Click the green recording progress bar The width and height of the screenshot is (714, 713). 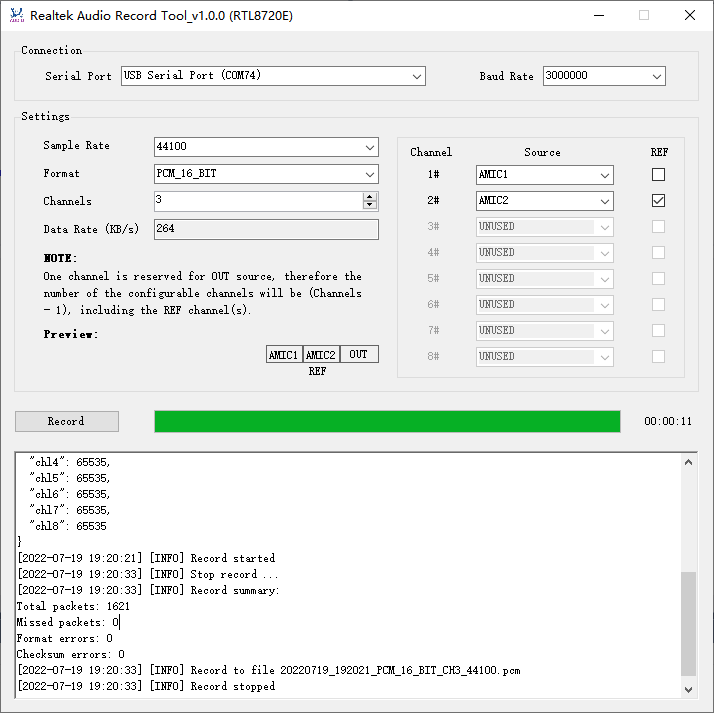[387, 421]
